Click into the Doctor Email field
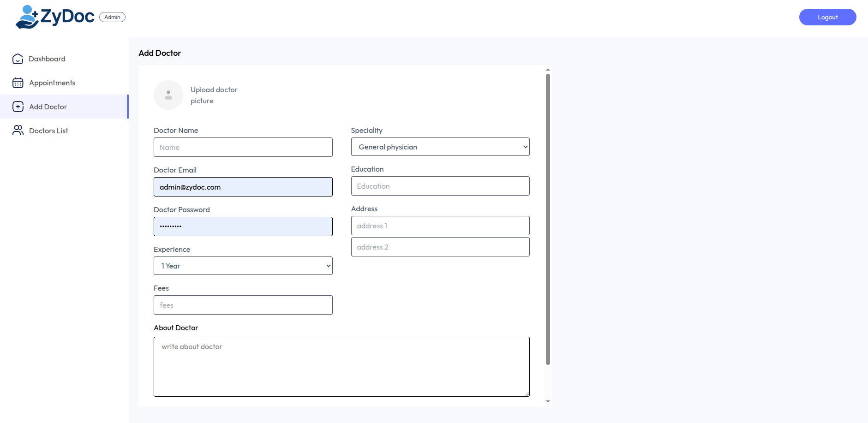Screen dimensions: 868x423 coord(243,187)
